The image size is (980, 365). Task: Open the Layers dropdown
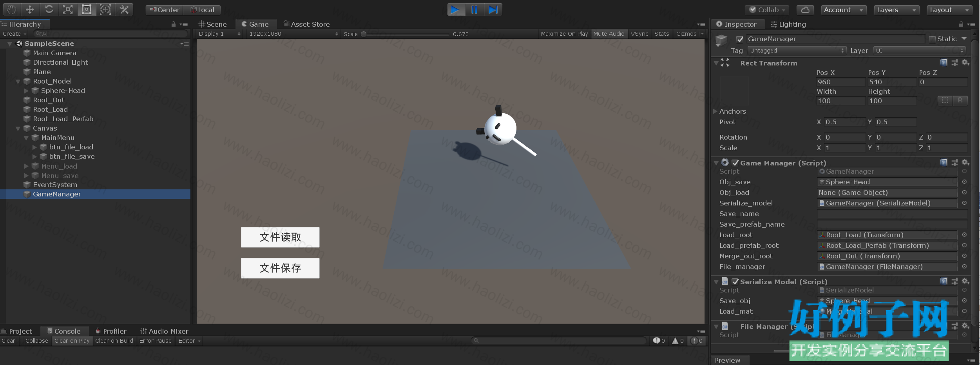pos(897,10)
